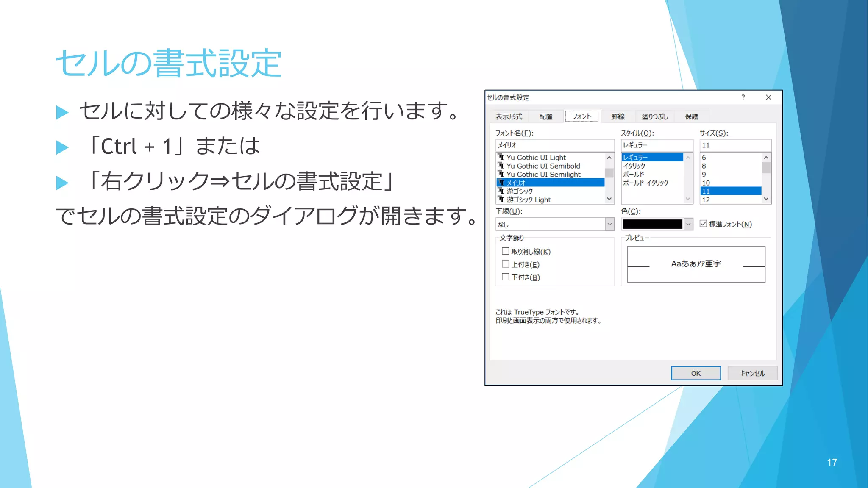Click the キャンセル button
868x488 pixels.
point(752,373)
